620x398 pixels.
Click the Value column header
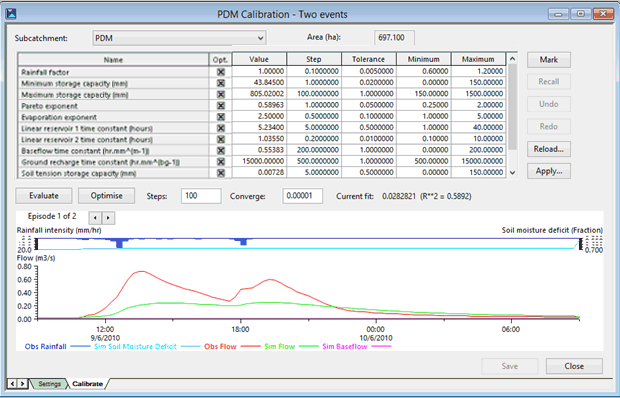pos(259,59)
